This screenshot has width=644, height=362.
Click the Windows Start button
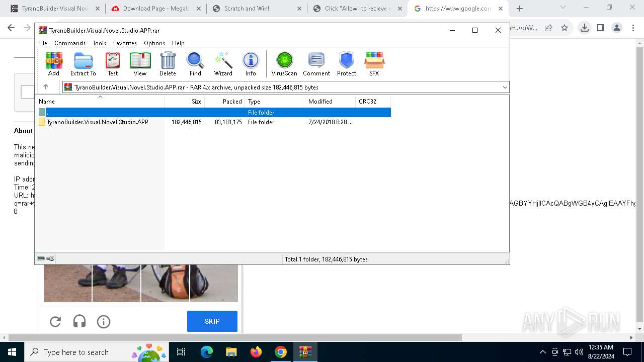coord(12,352)
